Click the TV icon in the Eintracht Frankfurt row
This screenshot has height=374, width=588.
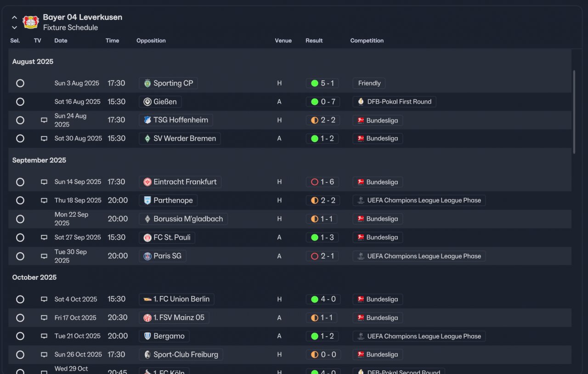click(44, 182)
